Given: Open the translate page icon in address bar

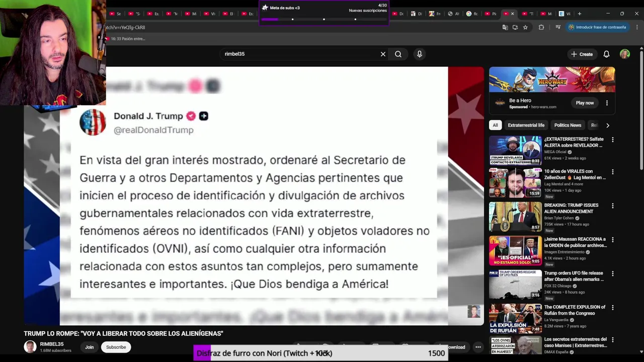Looking at the screenshot, I should coord(505,27).
